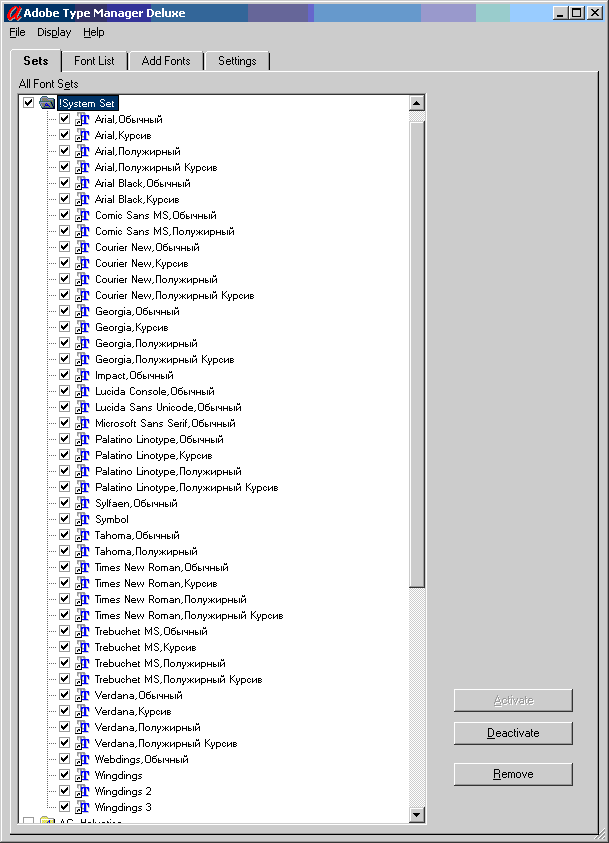Toggle the Times New Roman,Курсив checkbox
The image size is (609, 843).
click(65, 583)
